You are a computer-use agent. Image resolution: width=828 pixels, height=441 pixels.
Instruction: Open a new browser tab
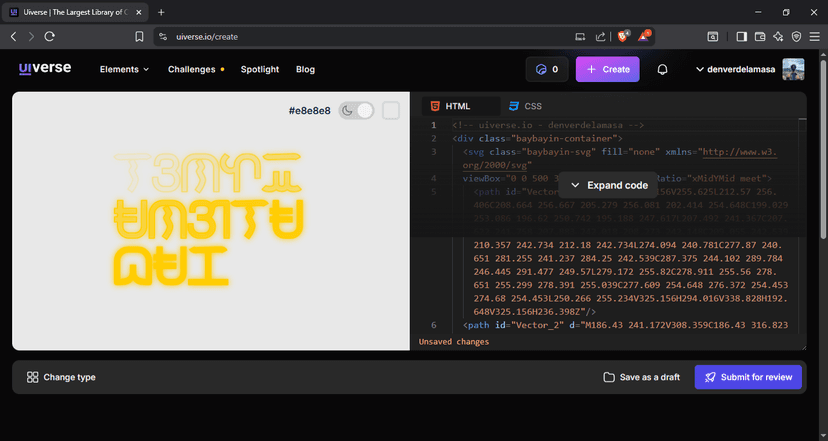coord(161,12)
